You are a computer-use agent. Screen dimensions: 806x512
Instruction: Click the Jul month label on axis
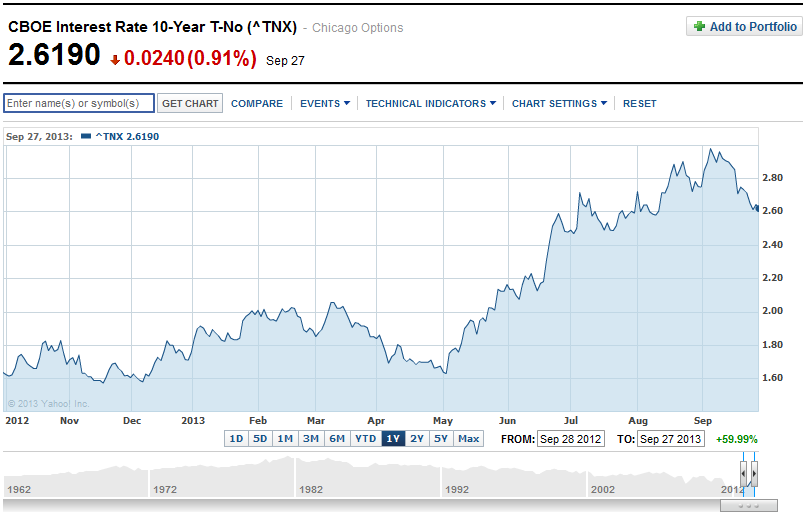tap(571, 420)
